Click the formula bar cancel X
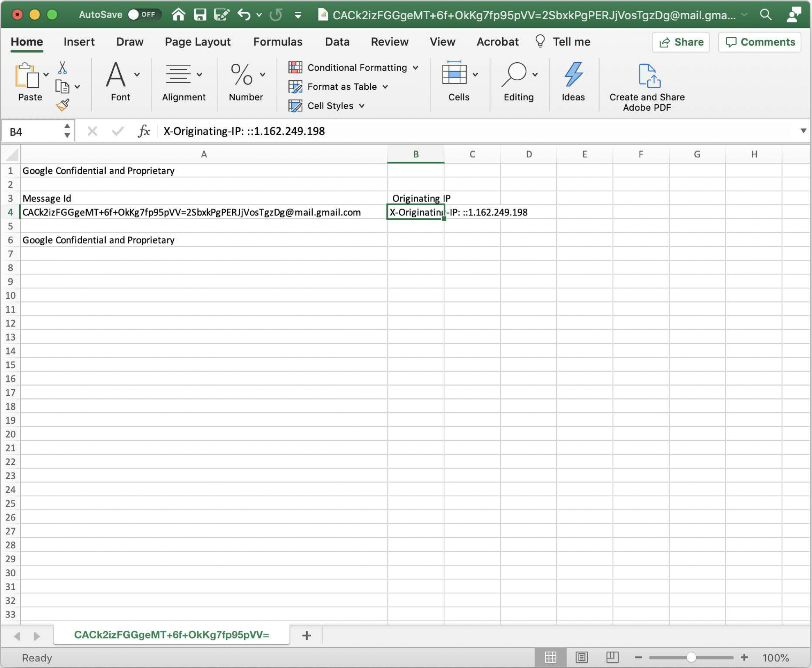This screenshot has width=812, height=668. point(92,131)
